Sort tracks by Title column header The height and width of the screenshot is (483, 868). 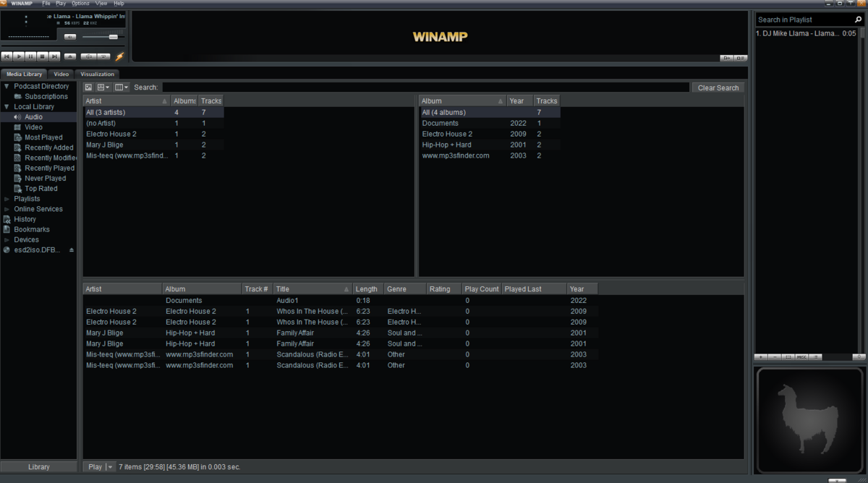(312, 289)
